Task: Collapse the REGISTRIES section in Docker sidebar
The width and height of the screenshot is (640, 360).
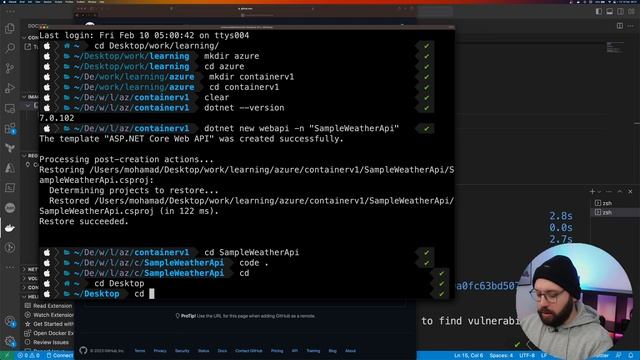Action: 31,156
